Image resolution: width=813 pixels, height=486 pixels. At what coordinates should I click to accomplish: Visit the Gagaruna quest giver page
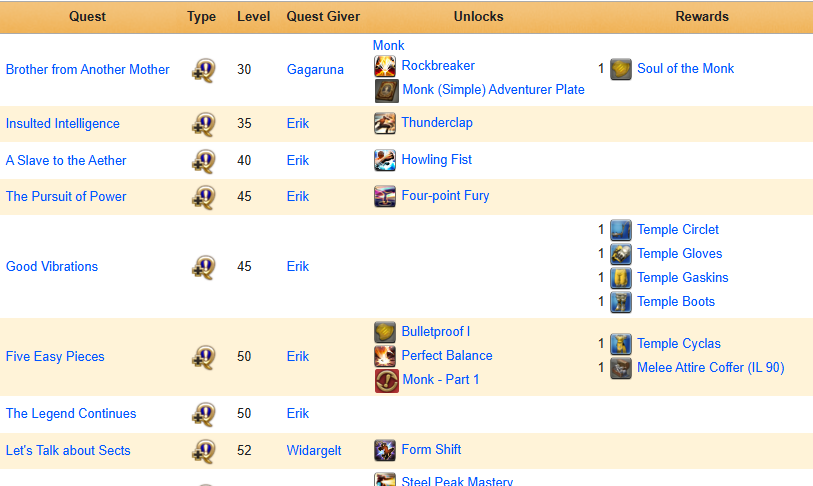[x=315, y=70]
